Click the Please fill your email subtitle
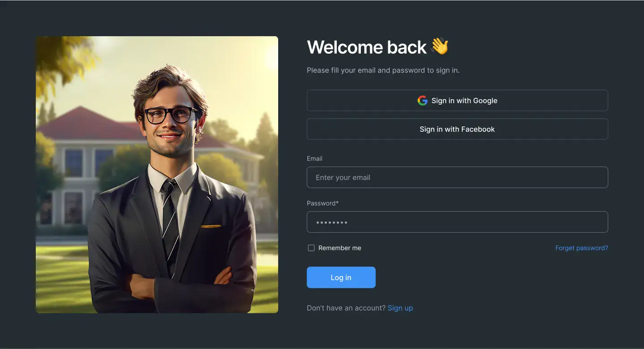Screen dimensions: 644x349 (x=383, y=70)
